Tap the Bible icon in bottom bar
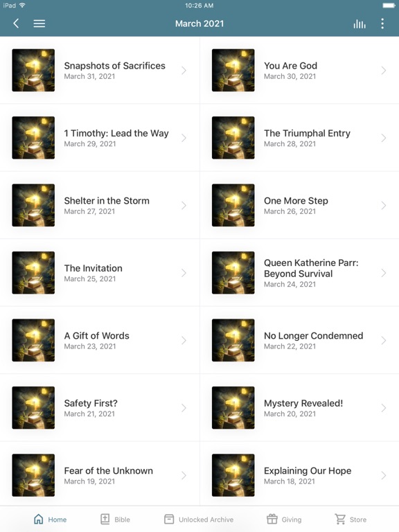 pyautogui.click(x=105, y=519)
